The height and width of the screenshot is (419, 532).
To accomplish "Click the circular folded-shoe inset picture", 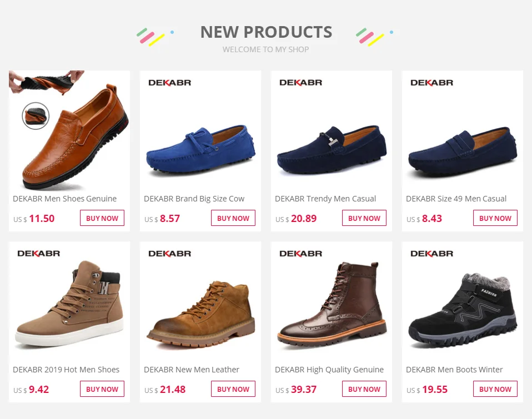I will click(36, 115).
